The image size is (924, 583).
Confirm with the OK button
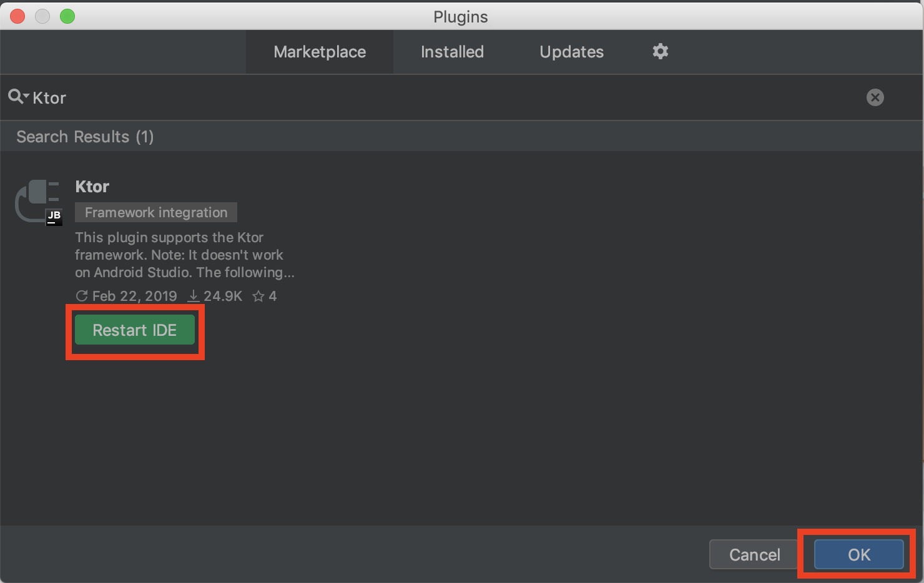point(858,554)
